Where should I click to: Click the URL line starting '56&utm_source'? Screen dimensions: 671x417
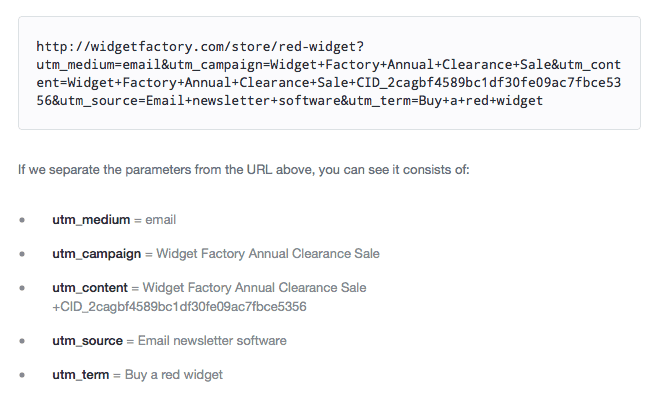[x=290, y=101]
